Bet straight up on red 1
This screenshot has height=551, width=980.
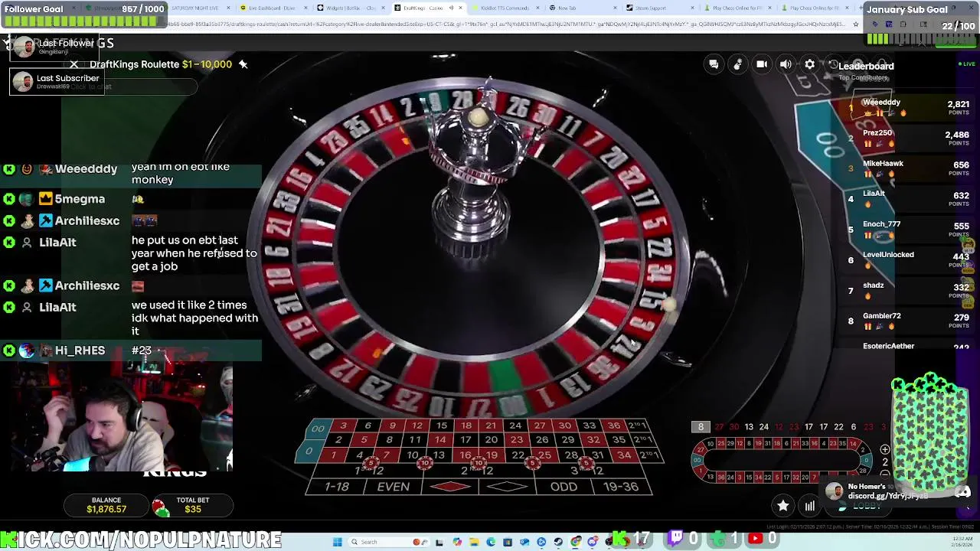tap(333, 455)
